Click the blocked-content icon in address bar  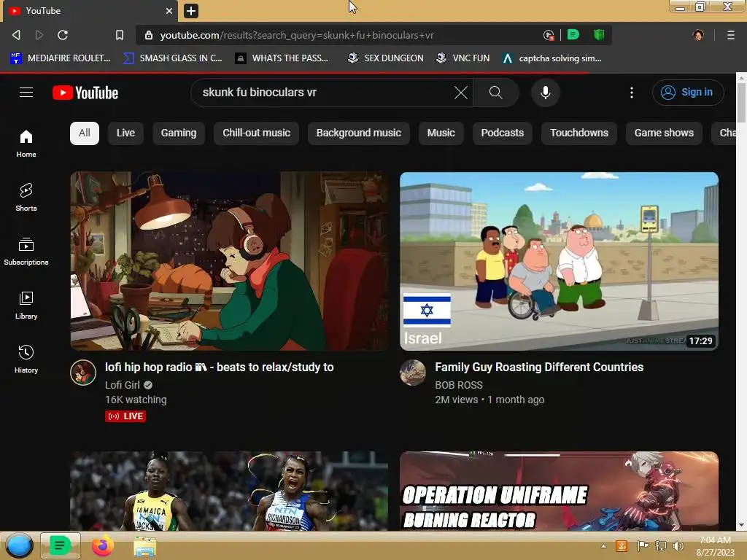(x=549, y=35)
